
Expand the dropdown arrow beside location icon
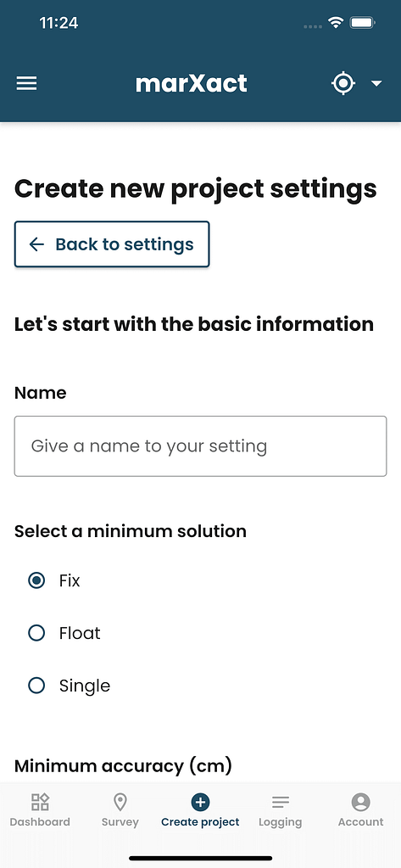pyautogui.click(x=376, y=84)
